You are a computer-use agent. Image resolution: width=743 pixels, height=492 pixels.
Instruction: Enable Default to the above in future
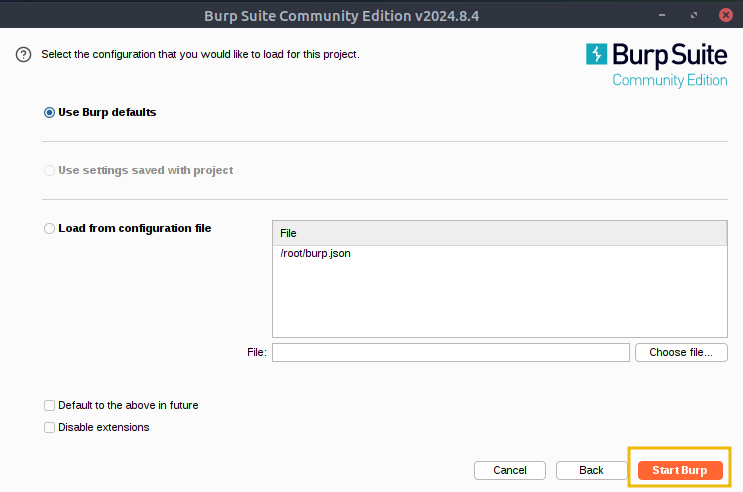(49, 405)
